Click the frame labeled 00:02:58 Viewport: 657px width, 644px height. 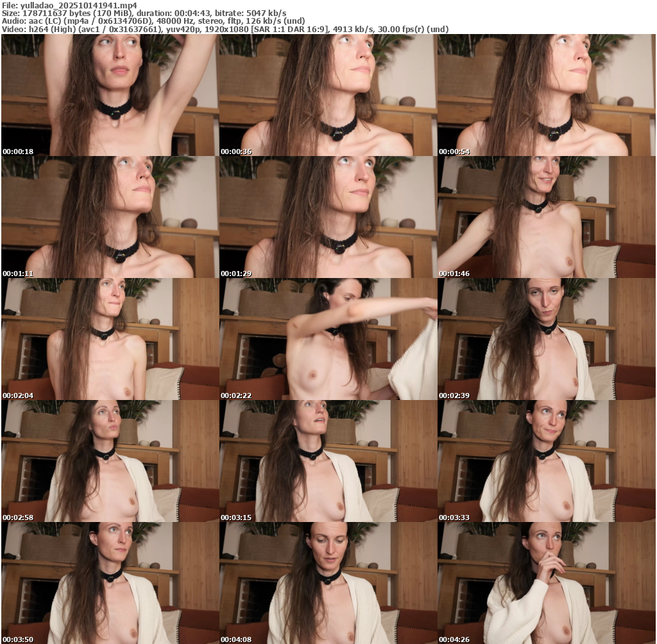(x=110, y=461)
